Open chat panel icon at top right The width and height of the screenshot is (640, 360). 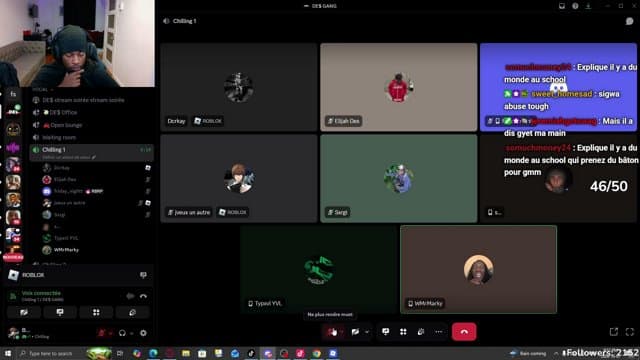[x=629, y=21]
